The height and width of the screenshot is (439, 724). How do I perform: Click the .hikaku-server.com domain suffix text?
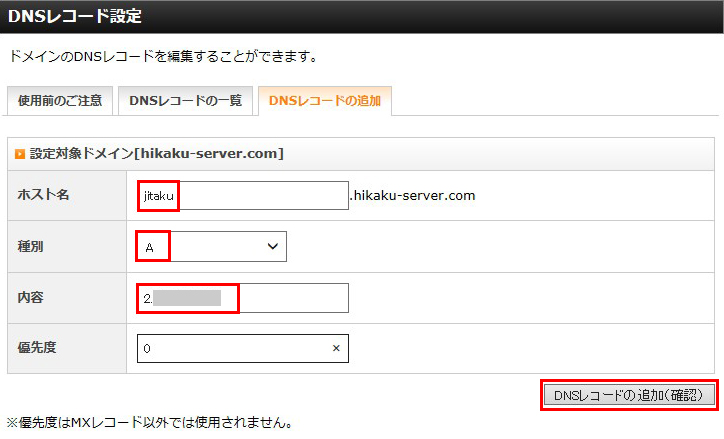412,196
